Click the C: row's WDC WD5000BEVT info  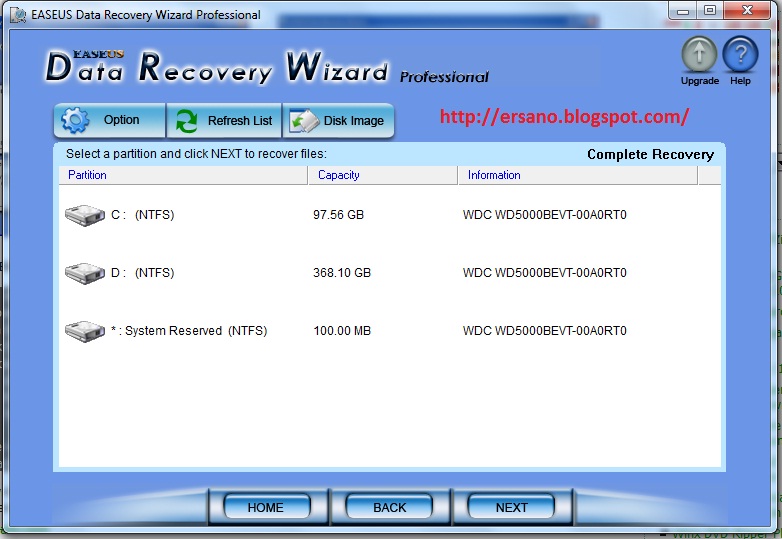pos(545,215)
